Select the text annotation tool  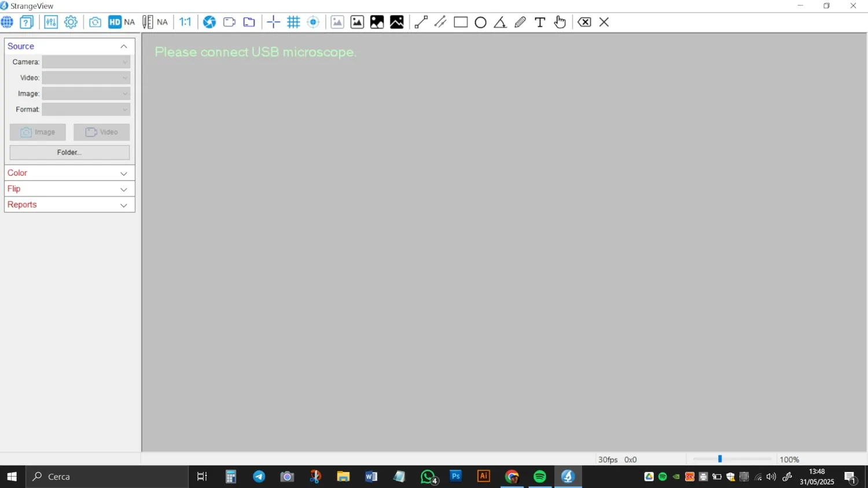540,23
